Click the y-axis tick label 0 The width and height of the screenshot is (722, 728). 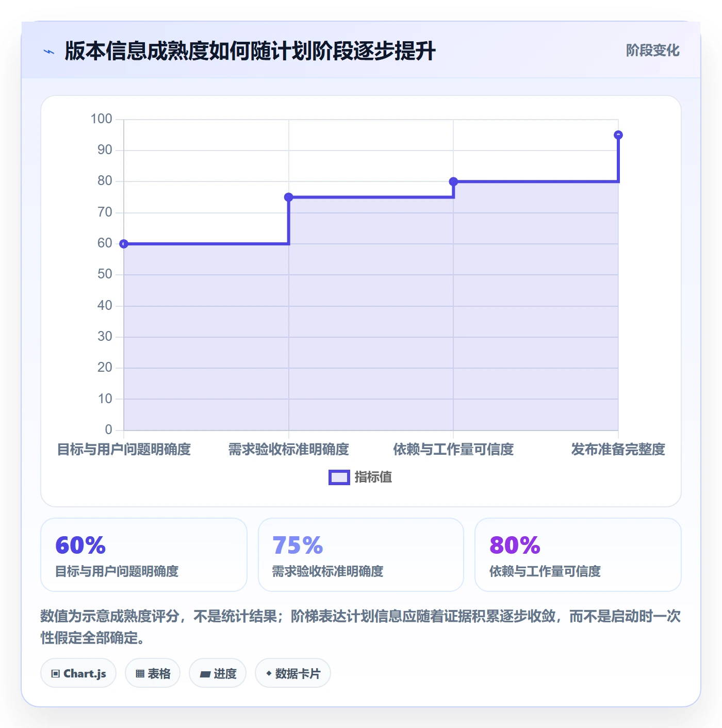click(x=108, y=430)
